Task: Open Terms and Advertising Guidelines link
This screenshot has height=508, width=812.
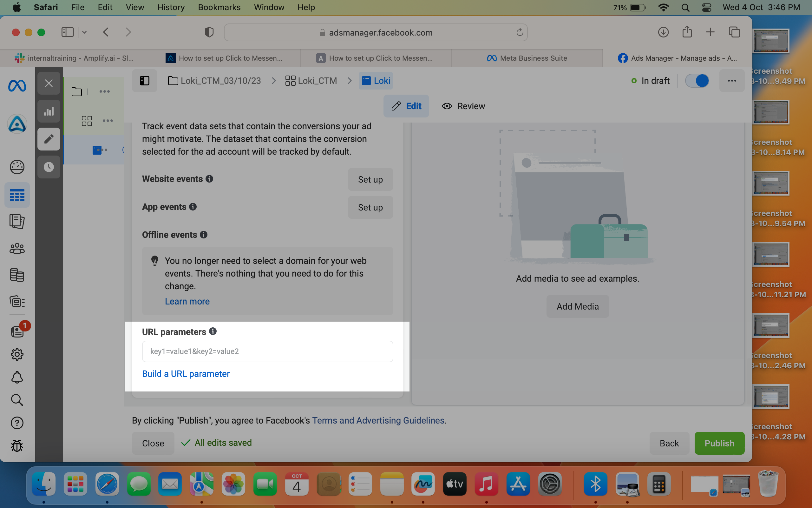Action: 378,420
